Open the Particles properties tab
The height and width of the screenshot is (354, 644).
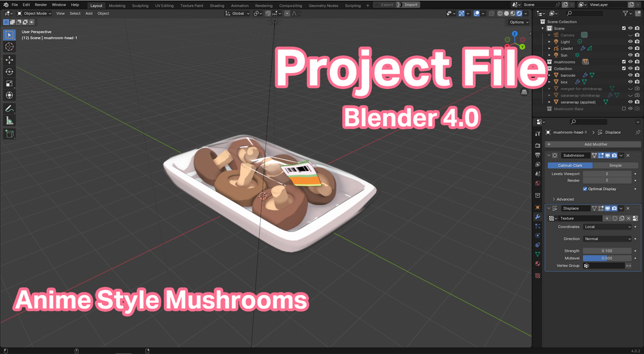538,226
